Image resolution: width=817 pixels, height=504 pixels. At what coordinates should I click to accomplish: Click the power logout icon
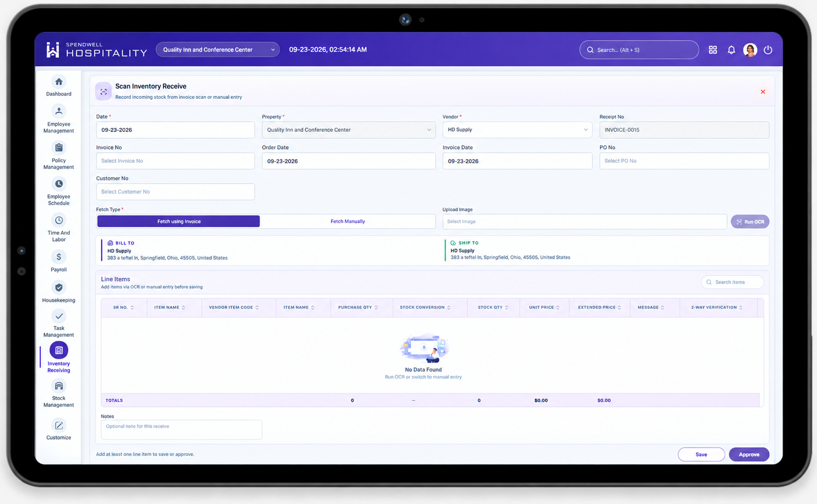click(x=768, y=50)
